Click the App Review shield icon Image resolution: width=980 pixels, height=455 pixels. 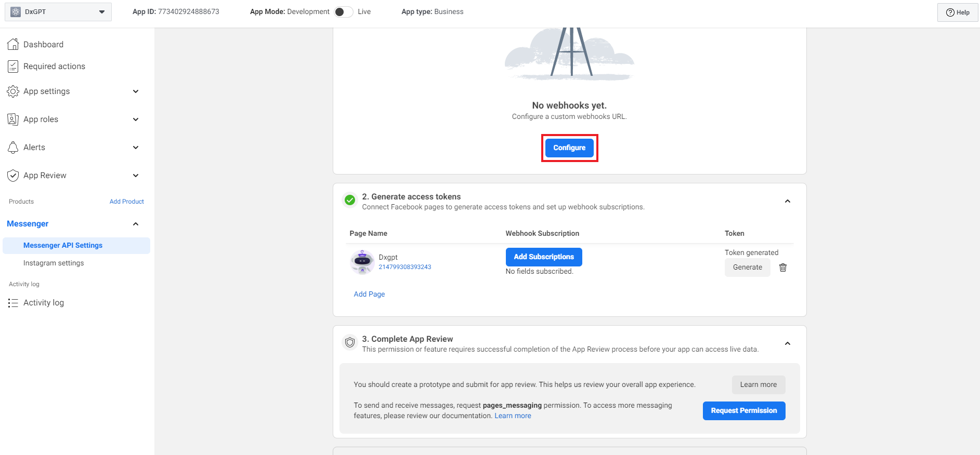pos(13,176)
